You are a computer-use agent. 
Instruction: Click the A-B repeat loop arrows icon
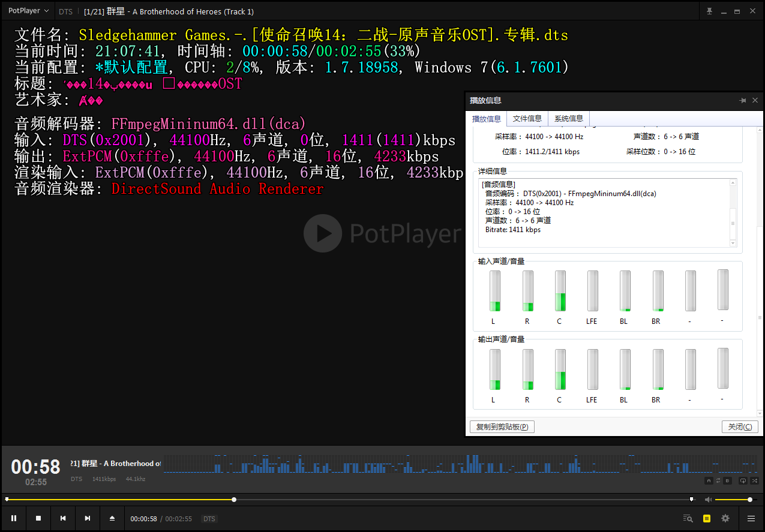tap(718, 480)
